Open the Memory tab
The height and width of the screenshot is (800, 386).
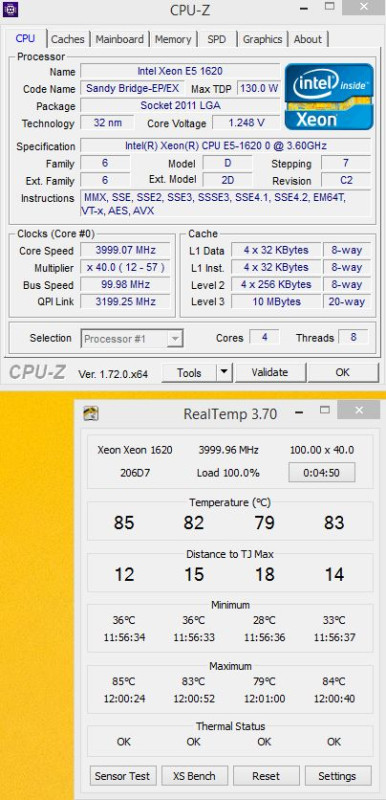[x=172, y=39]
